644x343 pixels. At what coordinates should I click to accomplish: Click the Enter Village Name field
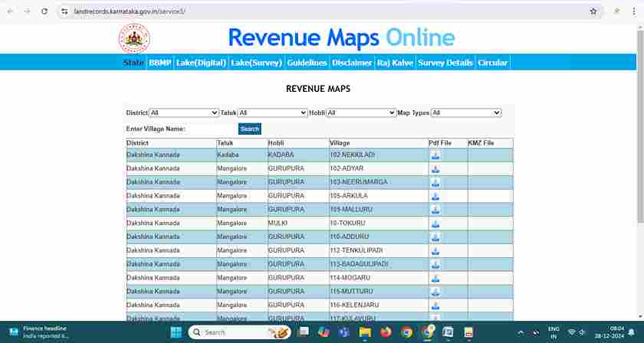point(212,129)
